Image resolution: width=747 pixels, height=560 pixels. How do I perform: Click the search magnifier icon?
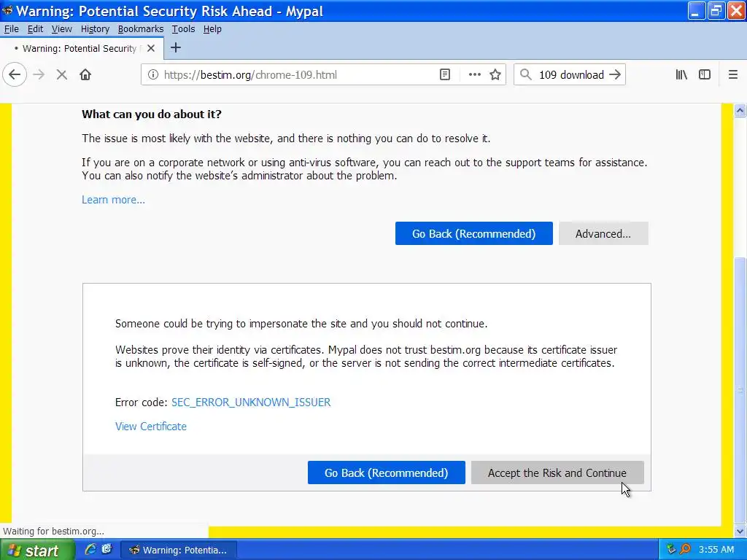point(525,75)
